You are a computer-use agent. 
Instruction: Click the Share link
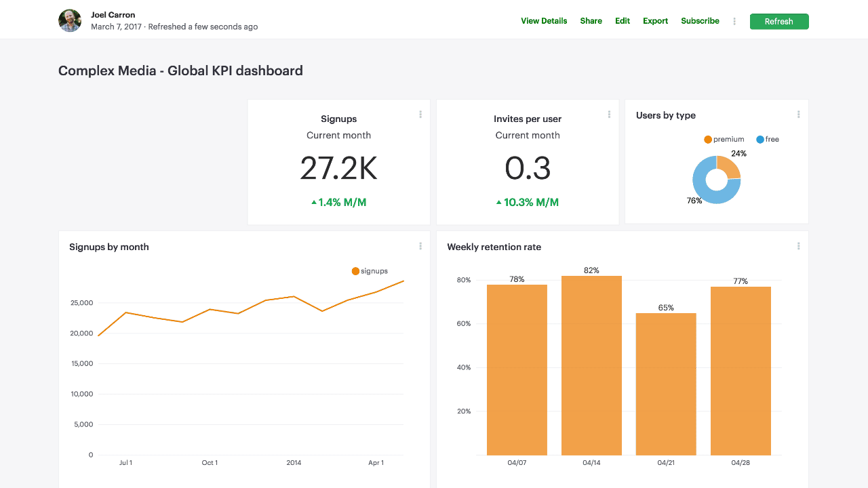[591, 21]
